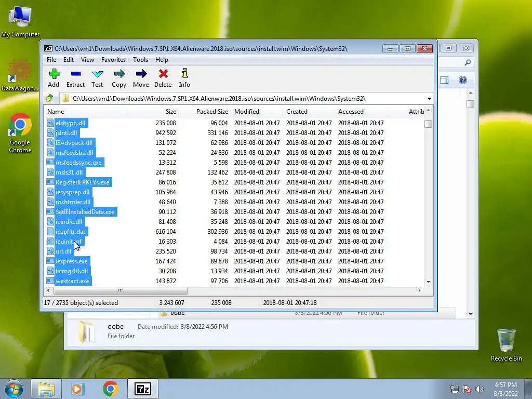Select the RegisterIEPKEYs.exe file name
Viewport: 532px width, 399px height.
[83, 182]
